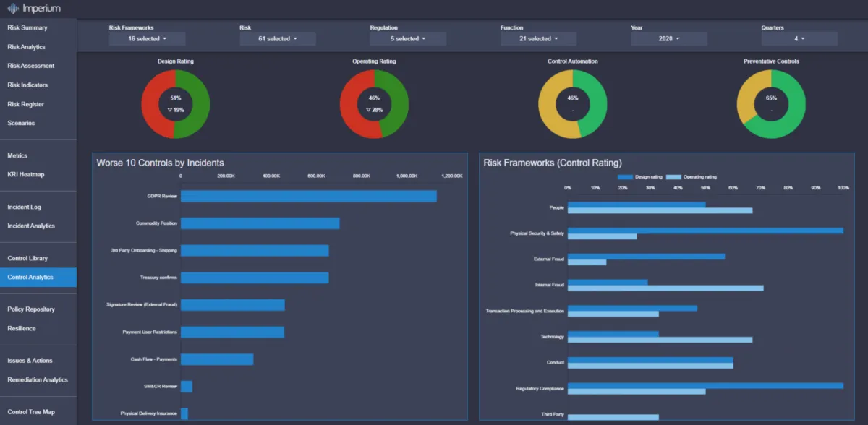The height and width of the screenshot is (425, 868).
Task: Click the People design rating bar
Action: coord(637,205)
